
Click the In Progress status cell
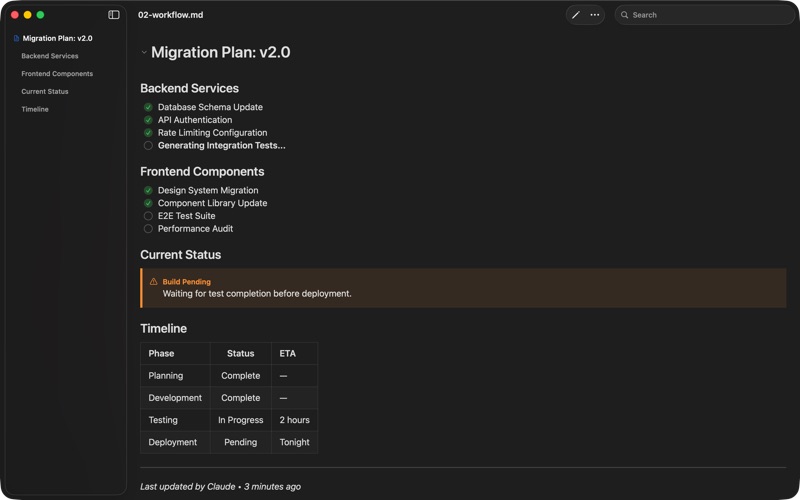point(240,420)
